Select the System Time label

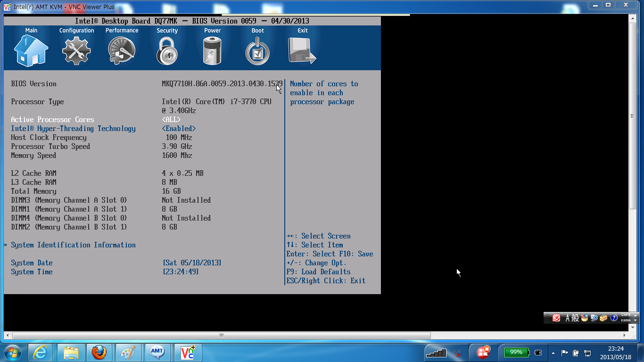(x=32, y=272)
